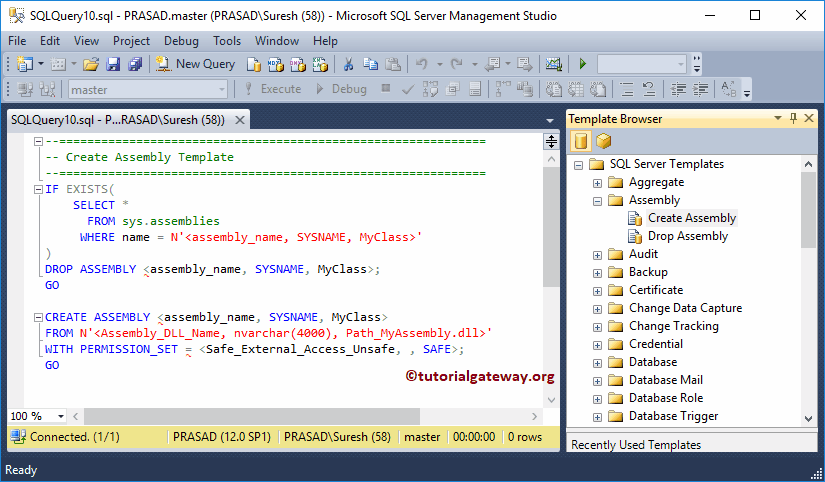Image resolution: width=825 pixels, height=482 pixels.
Task: Click the Copy icon in toolbar
Action: point(370,64)
